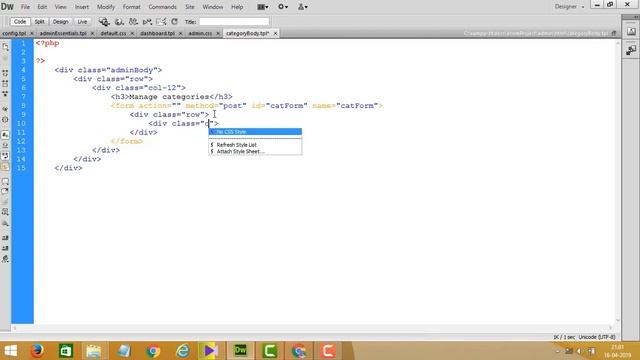
Task: Open the File menu
Action: pos(25,7)
